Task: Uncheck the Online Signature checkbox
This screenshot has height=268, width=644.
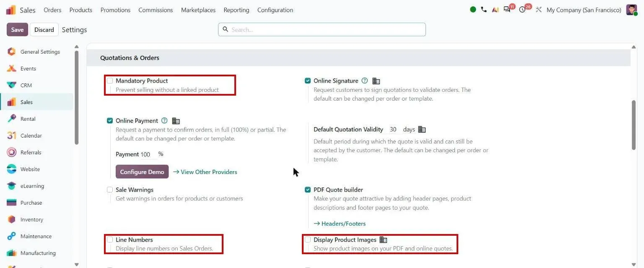Action: click(308, 81)
